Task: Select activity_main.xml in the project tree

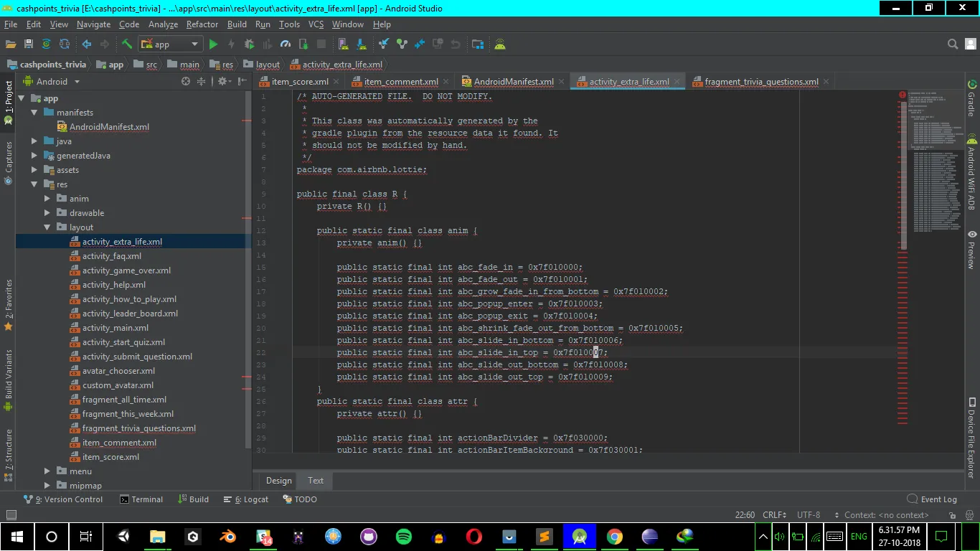Action: tap(115, 328)
